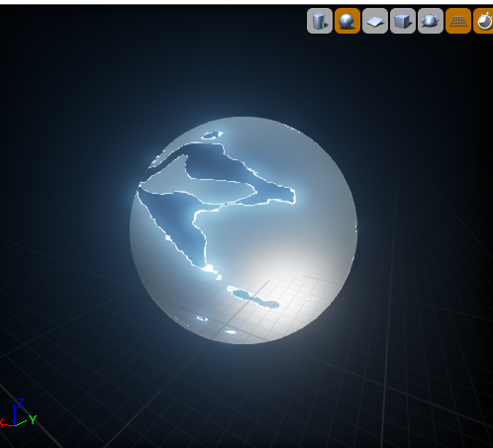Screen dimensions: 493x448
Task: Toggle realtime preview stopwatch button
Action: tap(483, 21)
